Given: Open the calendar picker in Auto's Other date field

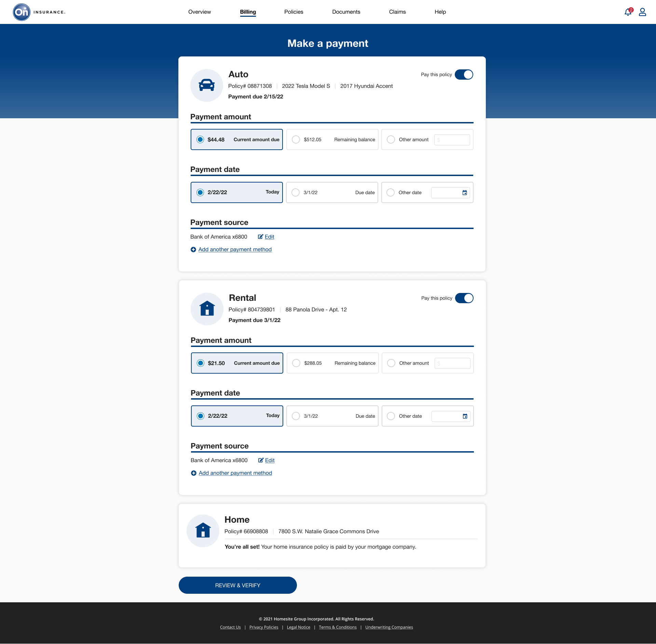Looking at the screenshot, I should [465, 193].
